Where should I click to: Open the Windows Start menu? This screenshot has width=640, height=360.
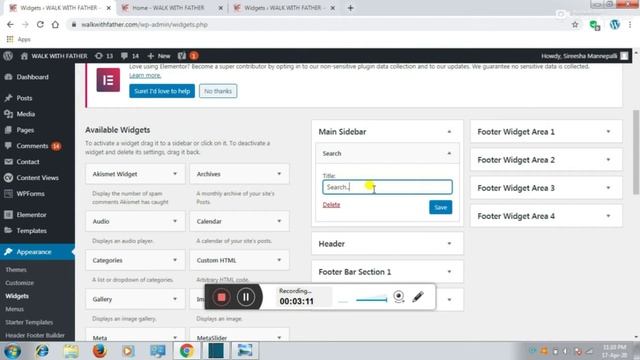[x=12, y=351]
